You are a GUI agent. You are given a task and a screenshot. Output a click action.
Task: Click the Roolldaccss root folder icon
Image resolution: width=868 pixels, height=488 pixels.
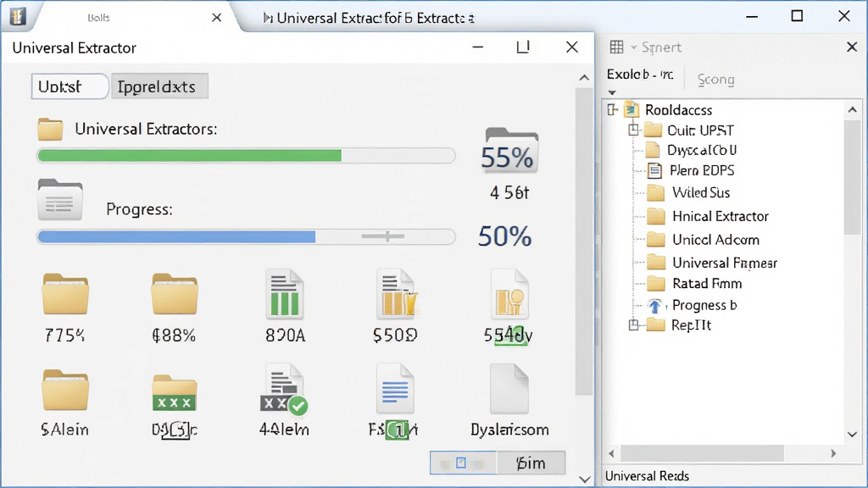pyautogui.click(x=632, y=109)
